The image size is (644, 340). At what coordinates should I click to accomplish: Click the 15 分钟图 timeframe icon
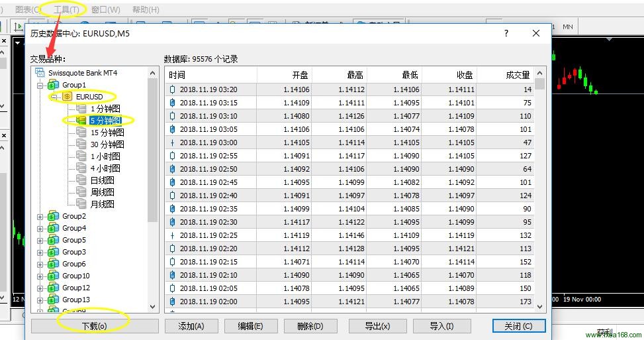tap(81, 133)
